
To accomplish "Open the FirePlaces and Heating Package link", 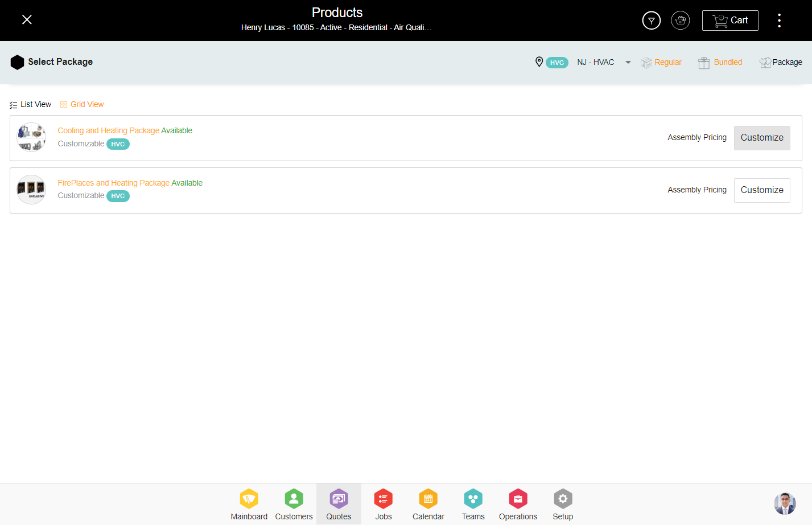I will tap(114, 183).
